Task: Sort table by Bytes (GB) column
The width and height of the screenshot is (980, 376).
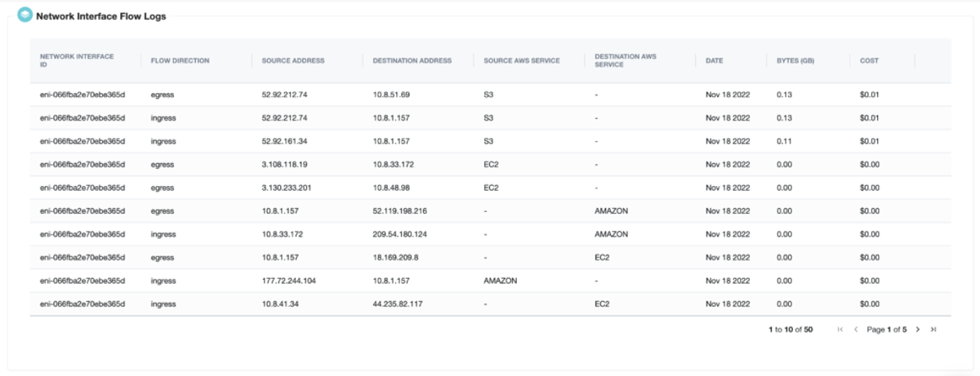Action: [795, 60]
